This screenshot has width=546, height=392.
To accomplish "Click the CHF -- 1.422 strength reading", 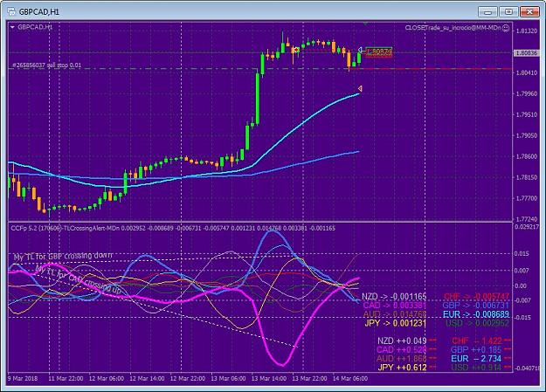I will pyautogui.click(x=477, y=340).
